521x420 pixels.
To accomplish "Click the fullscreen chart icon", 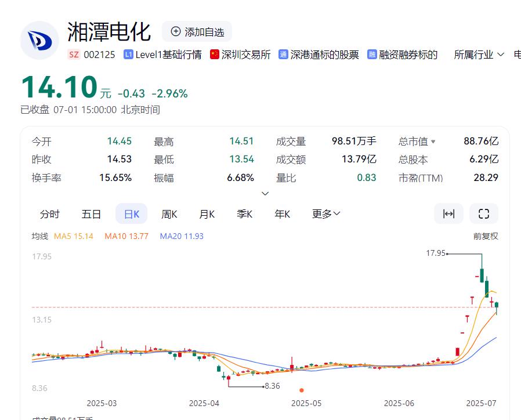I will point(484,213).
